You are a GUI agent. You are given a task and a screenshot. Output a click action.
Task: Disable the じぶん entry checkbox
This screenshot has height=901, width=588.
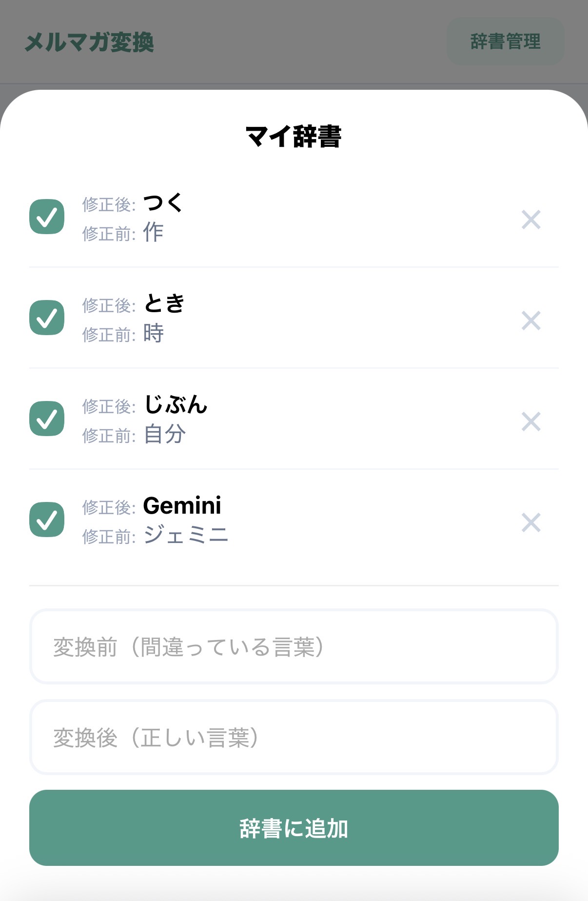click(x=47, y=419)
